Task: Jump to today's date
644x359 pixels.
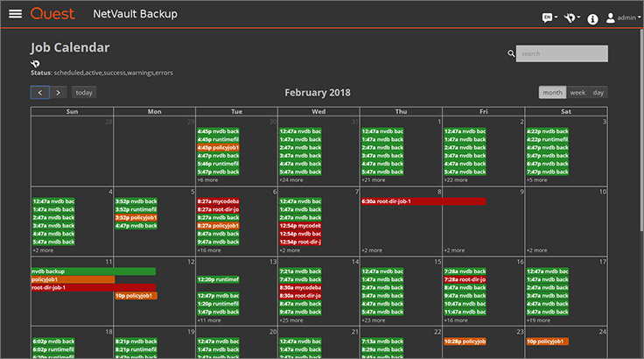Action: pos(84,93)
